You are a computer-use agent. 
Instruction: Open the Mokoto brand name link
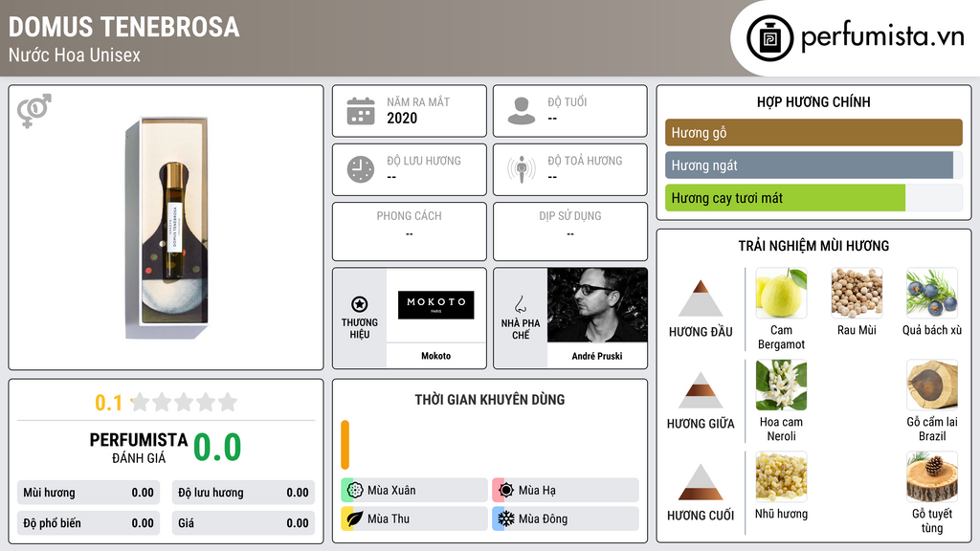[435, 356]
